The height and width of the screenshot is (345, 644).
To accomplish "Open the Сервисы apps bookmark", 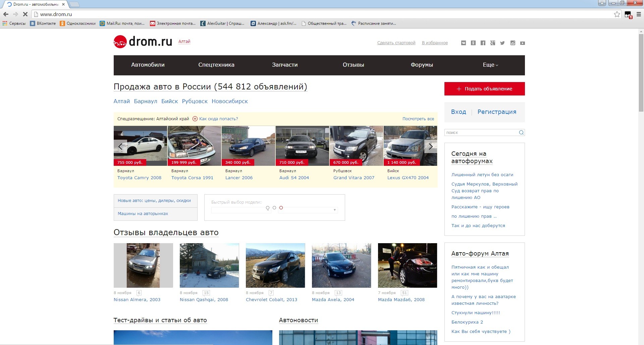I will coord(14,23).
